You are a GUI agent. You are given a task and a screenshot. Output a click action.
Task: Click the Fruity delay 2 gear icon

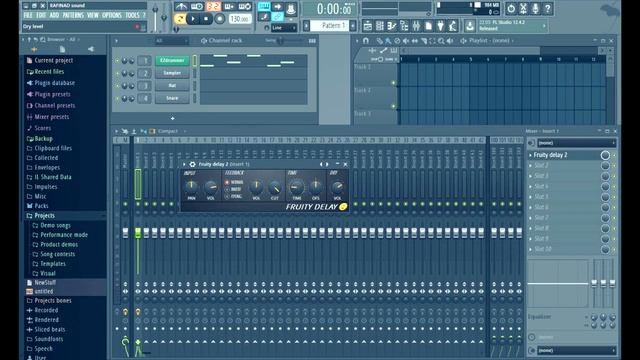coord(192,164)
